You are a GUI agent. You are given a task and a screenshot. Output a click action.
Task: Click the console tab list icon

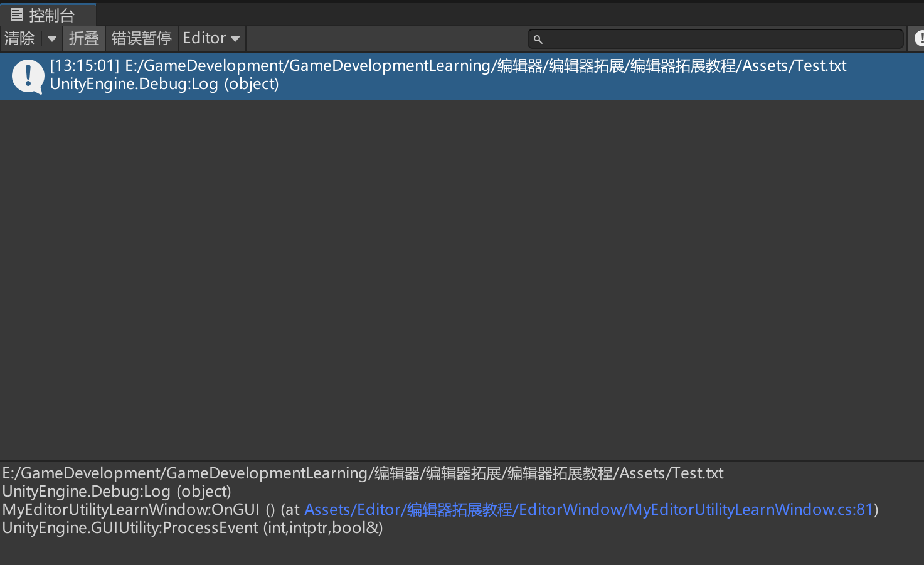pyautogui.click(x=17, y=14)
